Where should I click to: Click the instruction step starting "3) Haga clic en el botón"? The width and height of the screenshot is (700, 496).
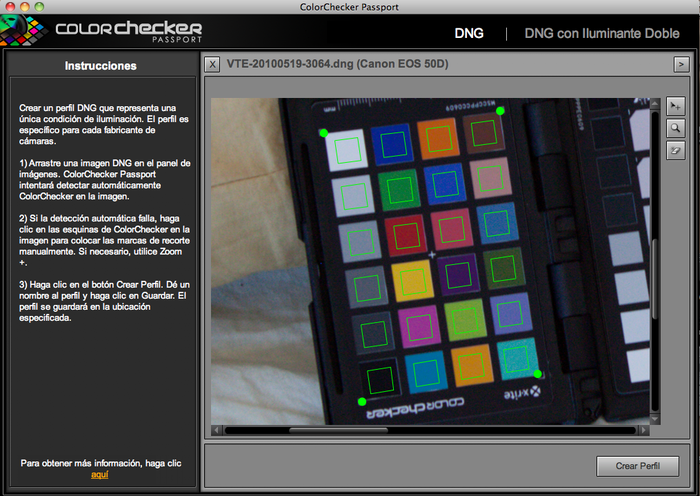pos(104,301)
